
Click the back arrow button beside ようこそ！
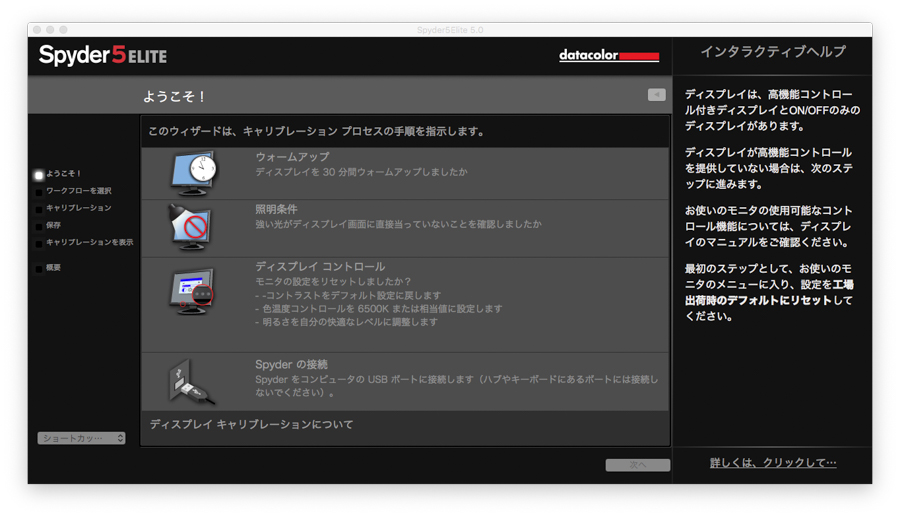coord(656,95)
